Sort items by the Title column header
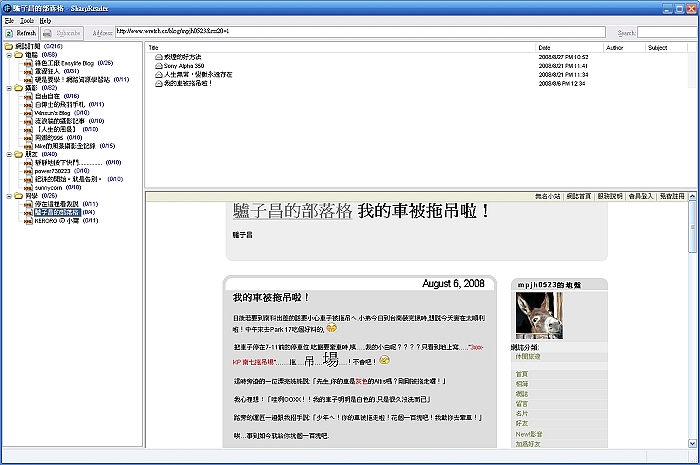 [340, 47]
